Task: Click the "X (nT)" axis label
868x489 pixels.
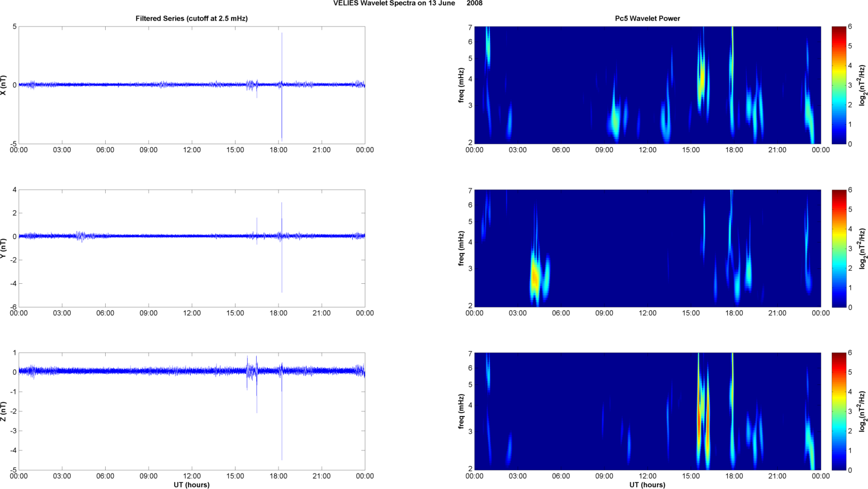Action: click(x=4, y=85)
